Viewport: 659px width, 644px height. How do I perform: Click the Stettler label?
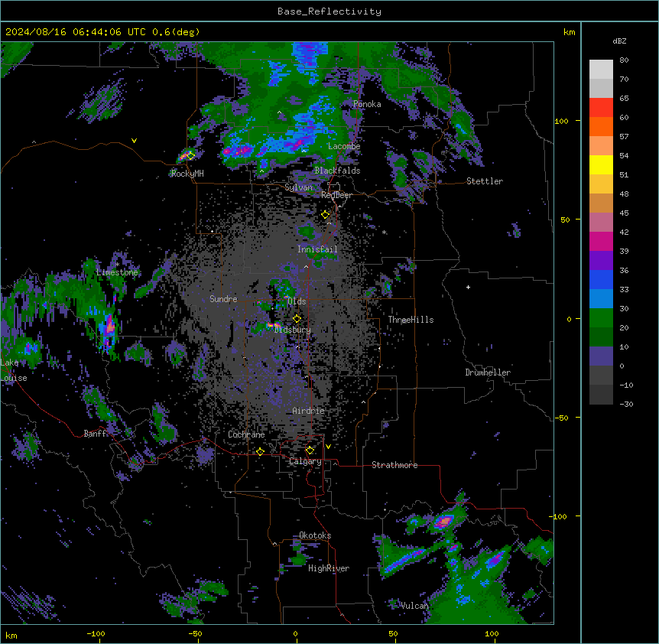click(x=485, y=181)
